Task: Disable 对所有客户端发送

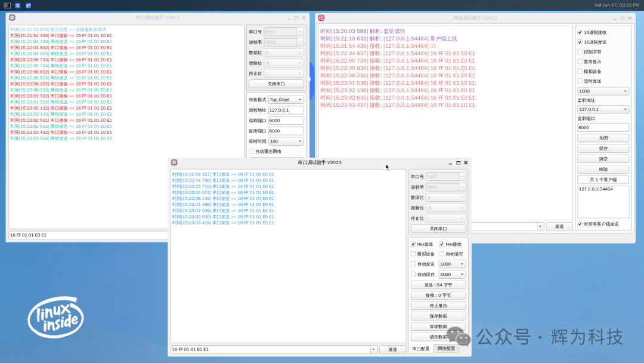Action: (x=580, y=224)
